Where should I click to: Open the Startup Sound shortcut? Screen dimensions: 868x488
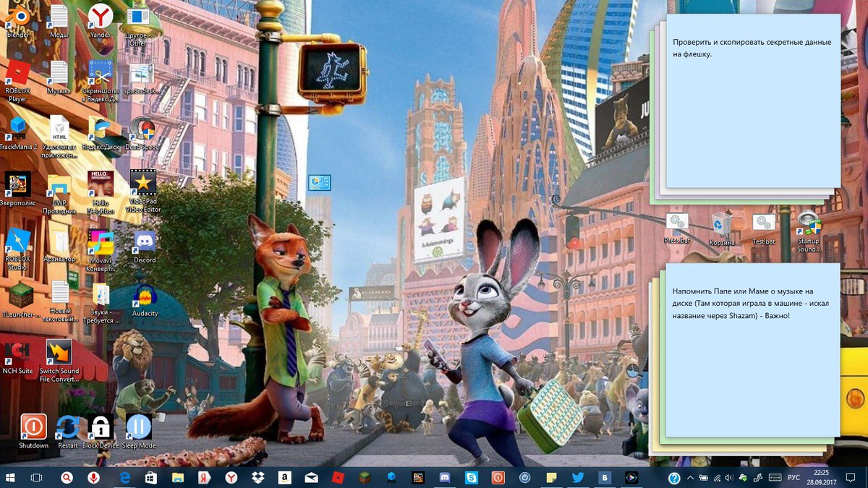tap(809, 231)
